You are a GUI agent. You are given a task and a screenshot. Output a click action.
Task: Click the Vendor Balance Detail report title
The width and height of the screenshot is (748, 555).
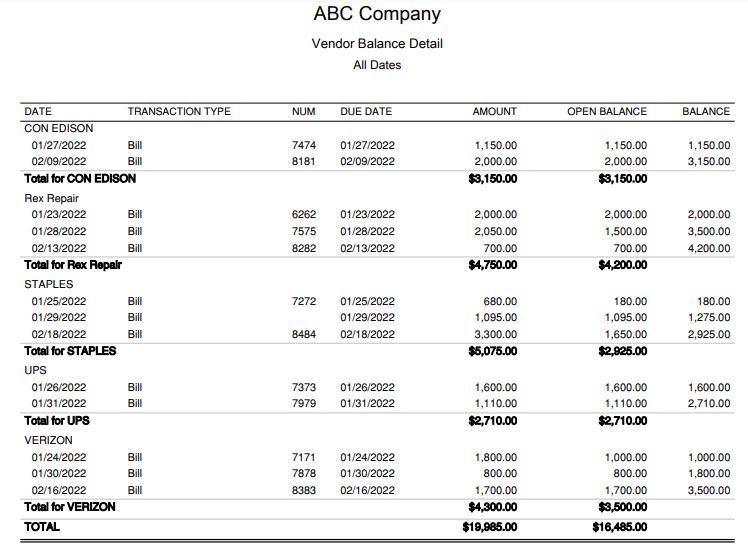coord(377,44)
